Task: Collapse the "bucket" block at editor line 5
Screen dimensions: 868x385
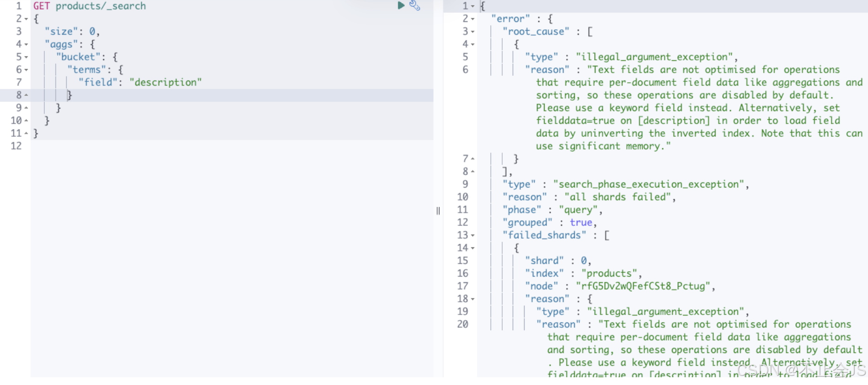Action: click(x=26, y=57)
